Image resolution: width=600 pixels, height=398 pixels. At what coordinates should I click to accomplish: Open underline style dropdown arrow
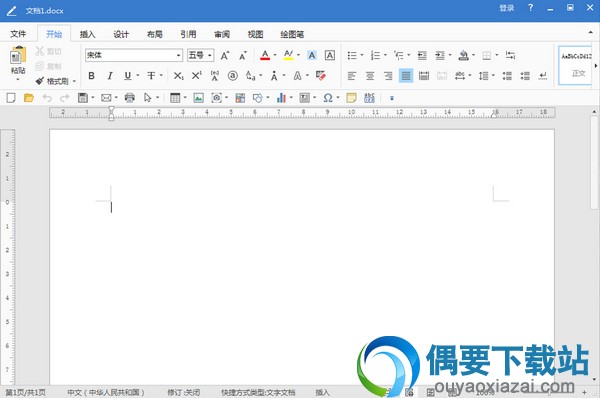[x=137, y=75]
